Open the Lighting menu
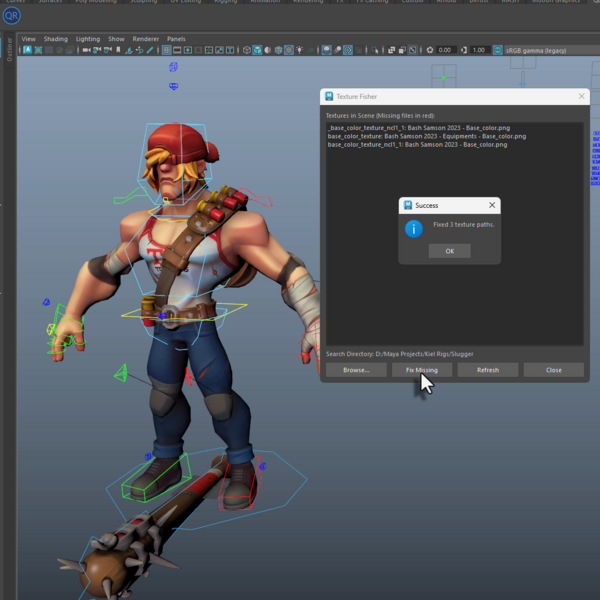The image size is (600, 600). click(x=88, y=39)
